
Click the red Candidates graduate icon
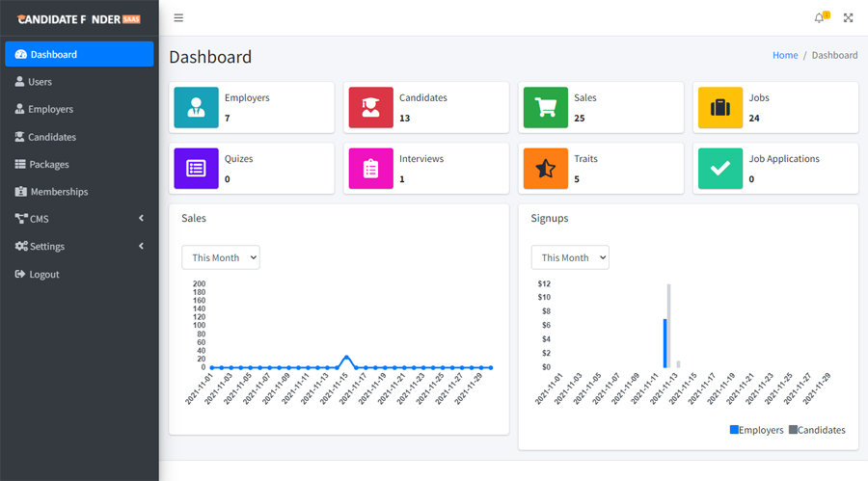click(370, 108)
